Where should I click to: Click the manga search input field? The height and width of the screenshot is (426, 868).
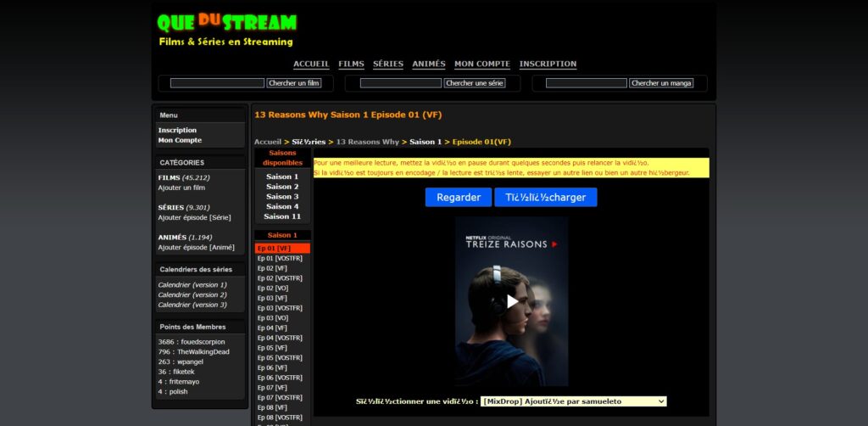coord(587,83)
